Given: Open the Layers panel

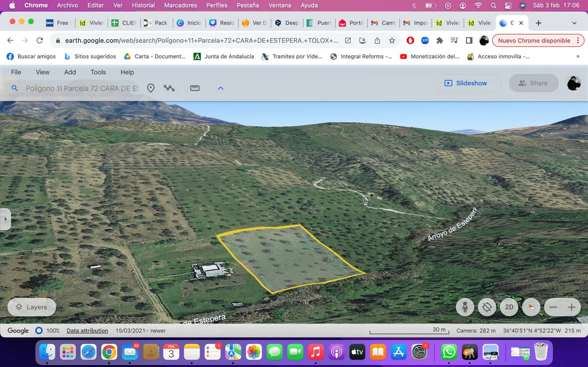Looking at the screenshot, I should point(32,307).
